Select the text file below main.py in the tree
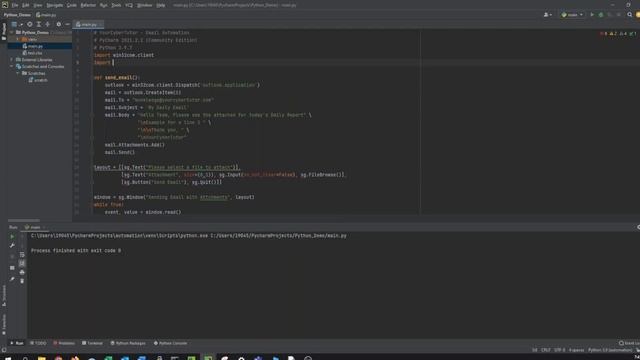 coord(35,53)
